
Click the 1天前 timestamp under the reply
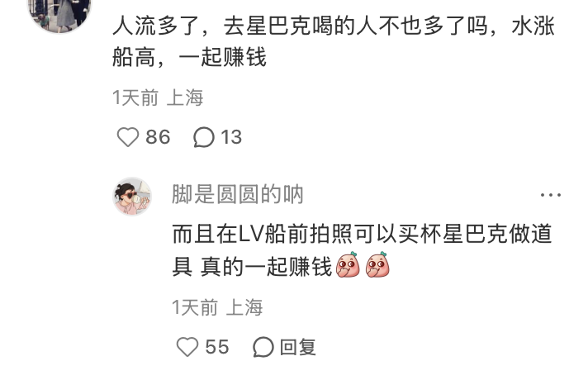[195, 307]
